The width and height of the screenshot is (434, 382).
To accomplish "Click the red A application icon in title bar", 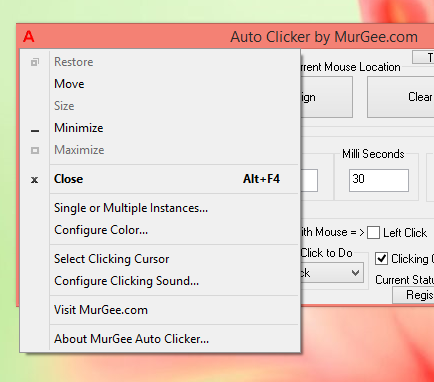I will coord(29,36).
